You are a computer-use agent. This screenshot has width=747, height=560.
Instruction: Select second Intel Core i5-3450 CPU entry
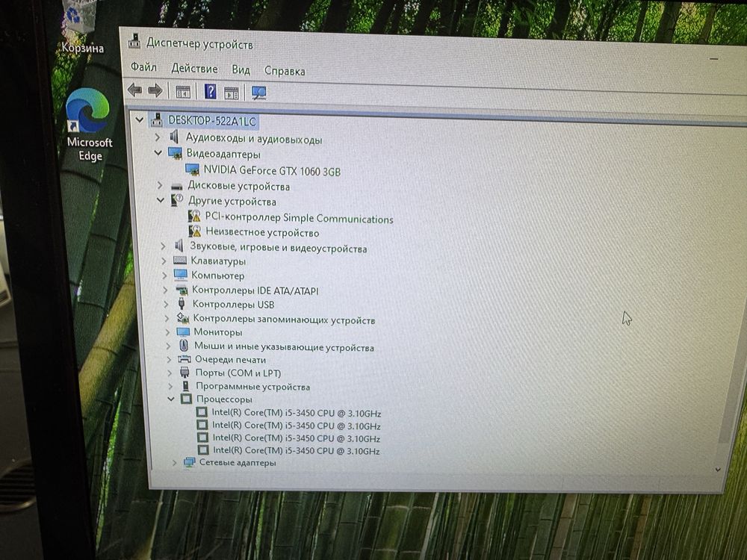pos(297,426)
